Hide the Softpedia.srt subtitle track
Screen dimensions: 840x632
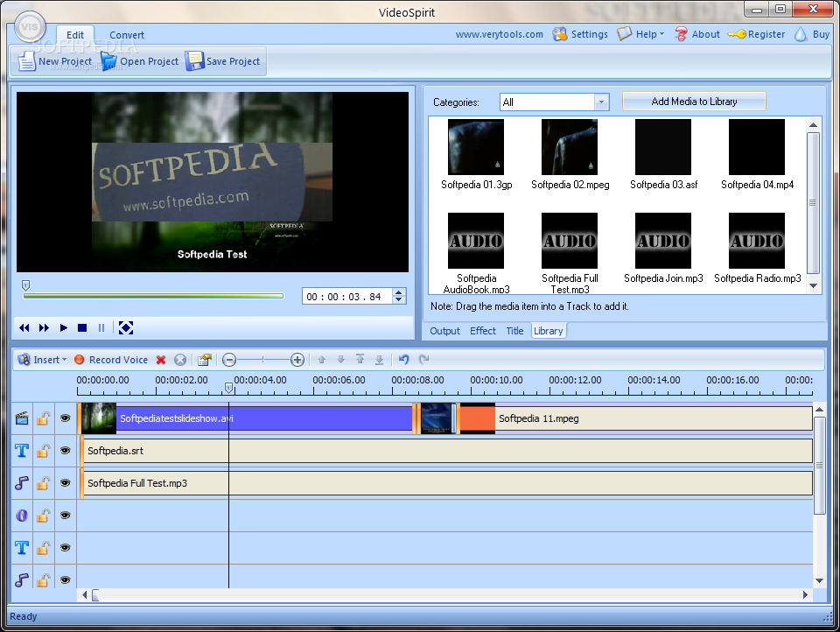[66, 450]
